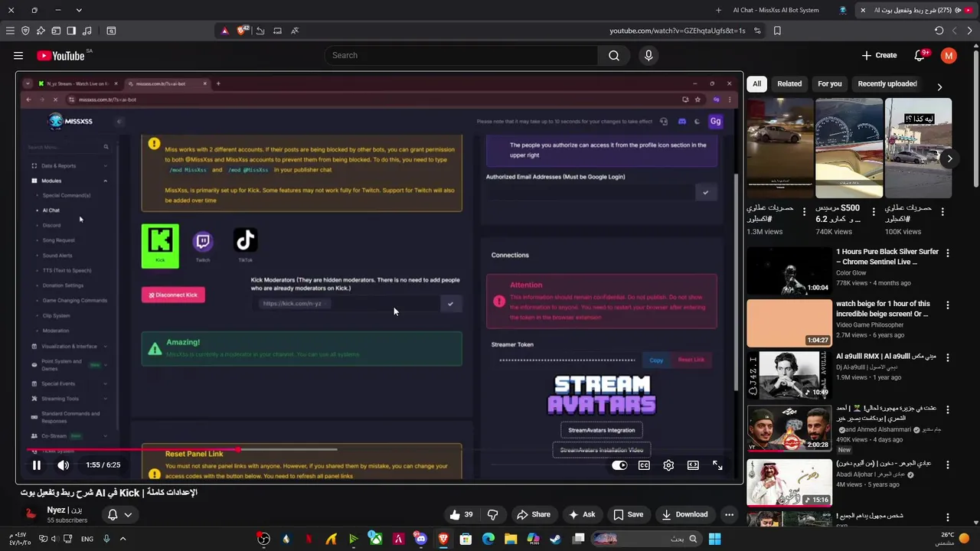
Task: Open YouTube notifications bell
Action: click(x=920, y=55)
